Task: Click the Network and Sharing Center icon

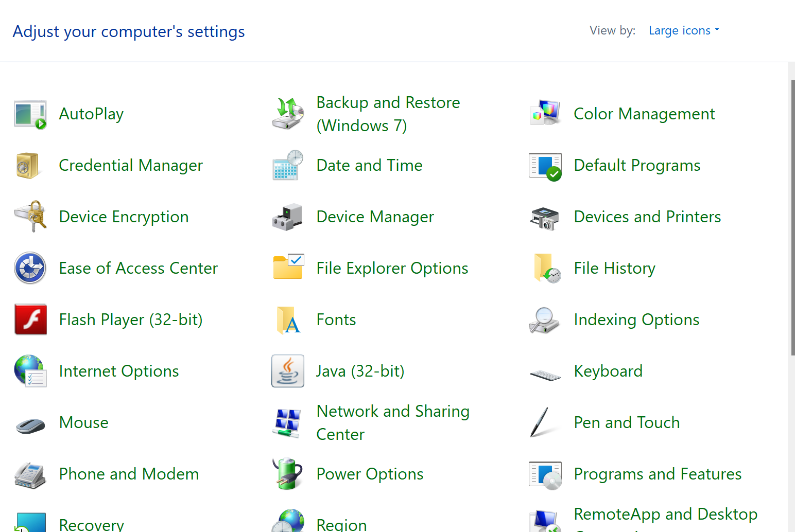Action: [286, 423]
